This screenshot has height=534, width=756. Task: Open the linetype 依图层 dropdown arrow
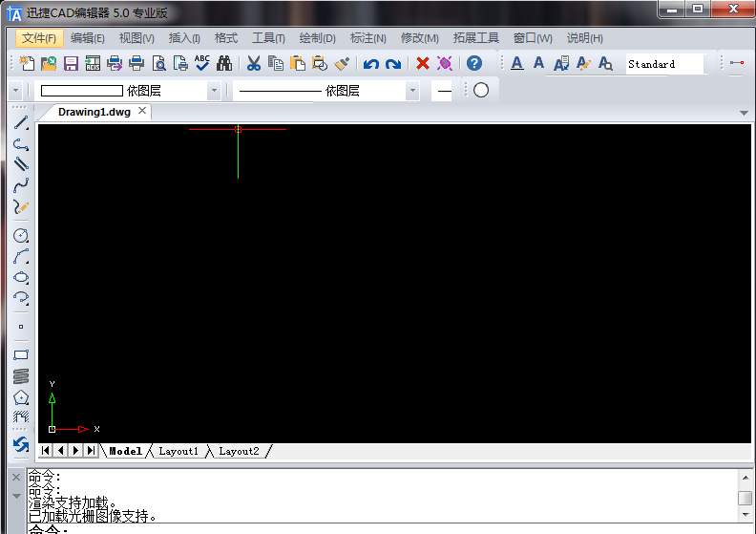coord(412,91)
